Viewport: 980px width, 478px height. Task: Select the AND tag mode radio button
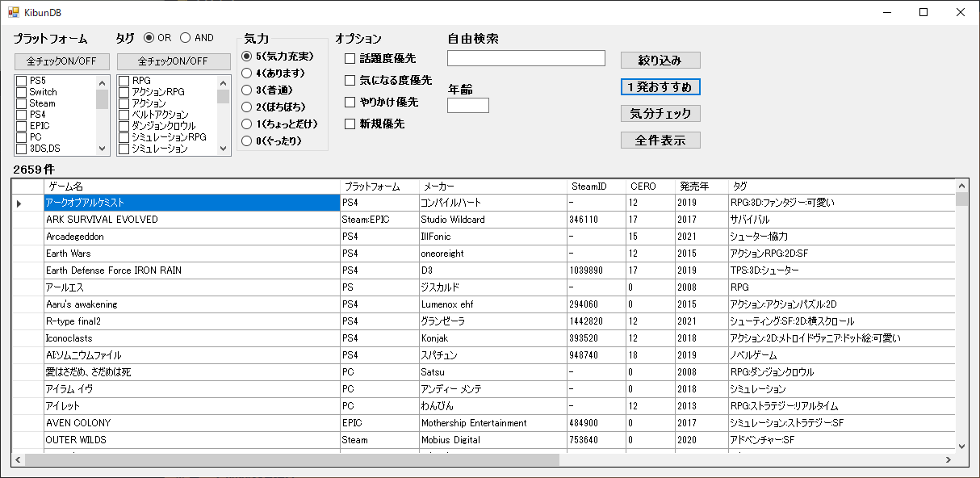point(186,38)
